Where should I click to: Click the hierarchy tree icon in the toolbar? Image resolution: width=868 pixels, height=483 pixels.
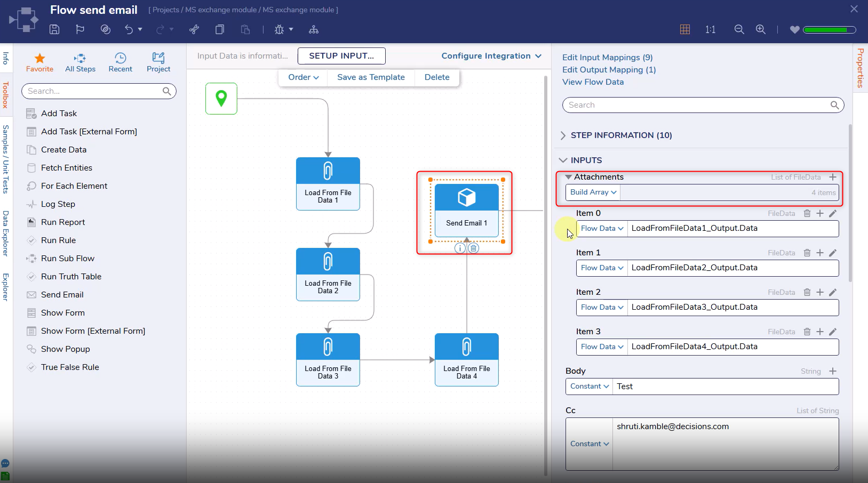(314, 29)
